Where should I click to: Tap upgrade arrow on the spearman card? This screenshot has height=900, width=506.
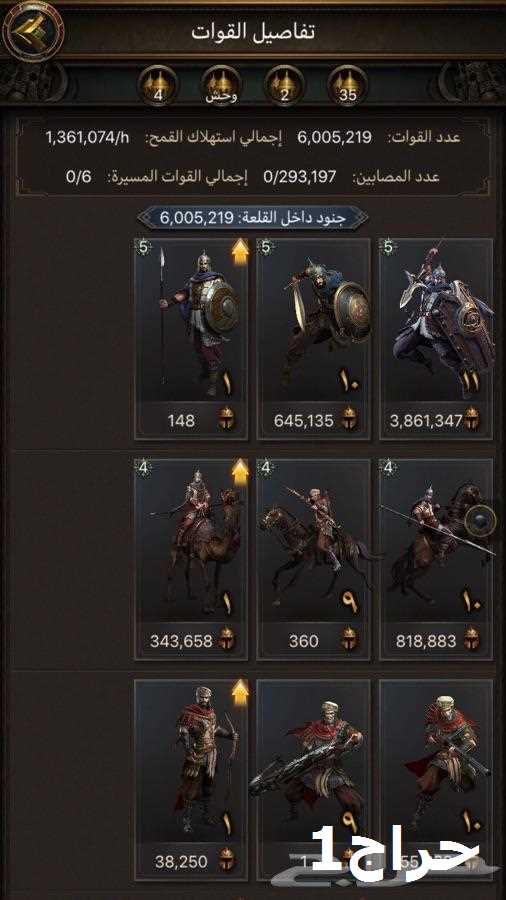[x=240, y=253]
